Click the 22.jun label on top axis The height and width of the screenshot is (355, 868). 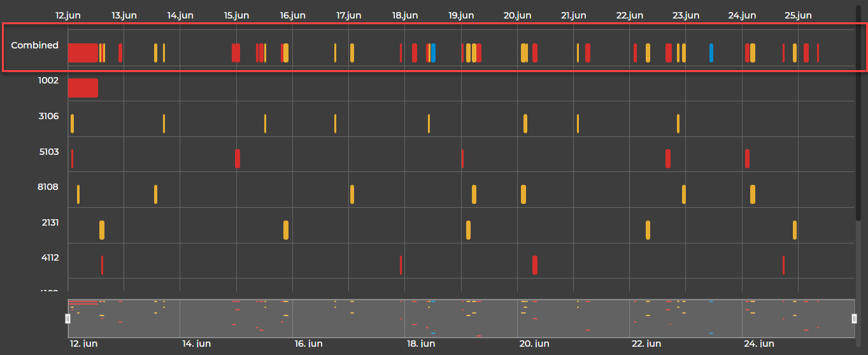point(630,15)
